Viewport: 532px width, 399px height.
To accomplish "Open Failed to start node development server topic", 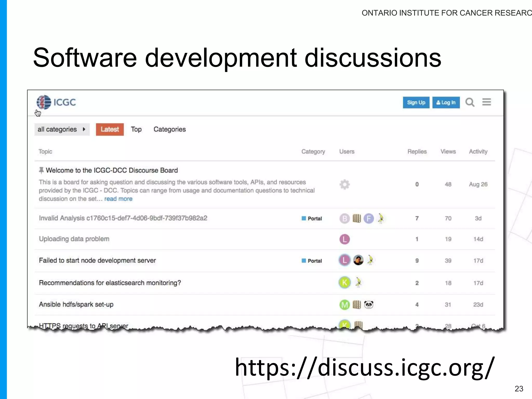I will point(97,260).
